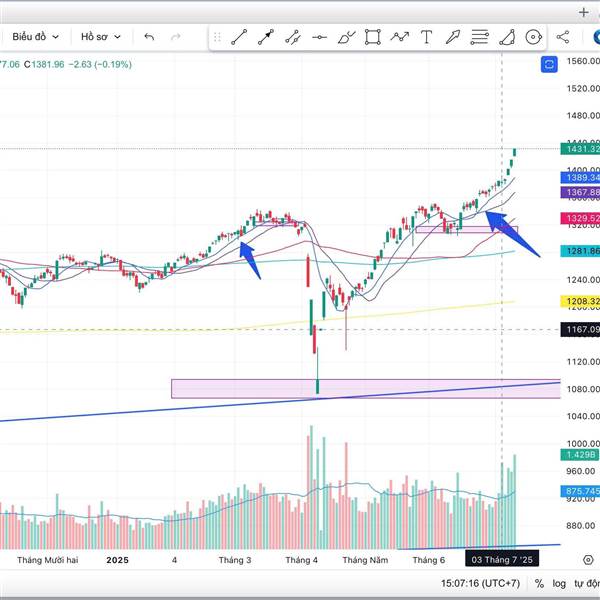This screenshot has height=600, width=600.
Task: Choose the parallel channel tool
Action: coord(293,37)
